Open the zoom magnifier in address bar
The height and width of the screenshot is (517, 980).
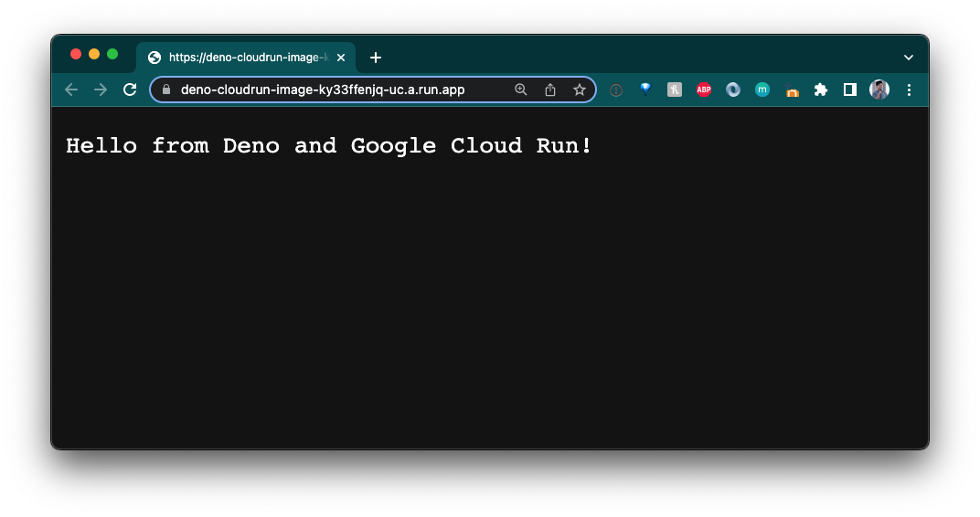point(521,90)
